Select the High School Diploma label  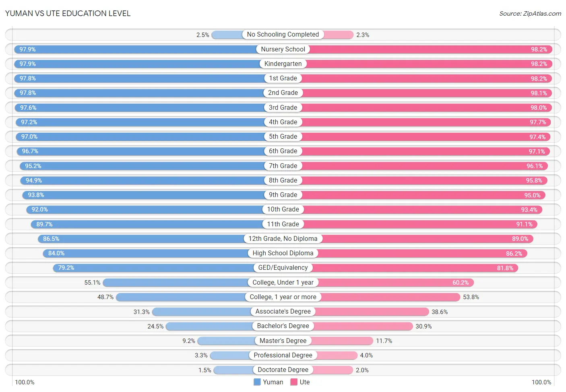click(x=283, y=253)
